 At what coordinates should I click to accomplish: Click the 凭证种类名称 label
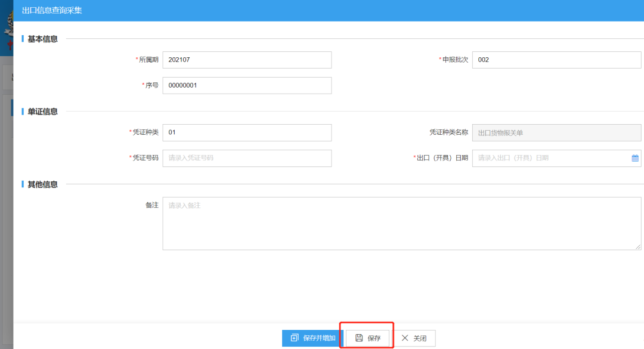449,132
